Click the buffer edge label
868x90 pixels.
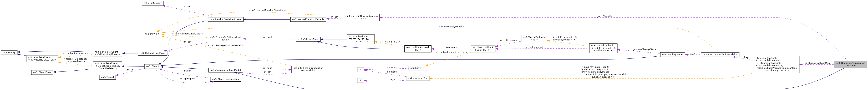pyautogui.click(x=187, y=70)
